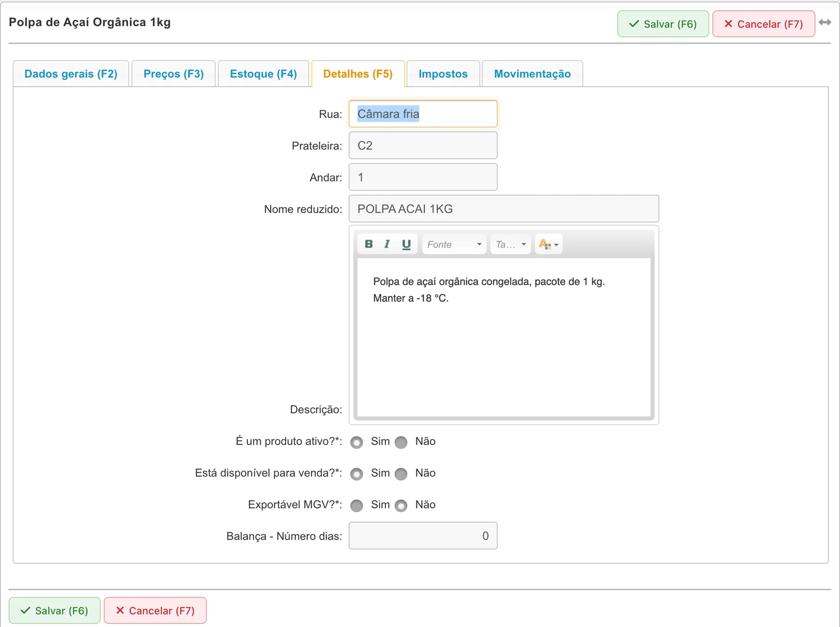The width and height of the screenshot is (840, 627).
Task: Open the Impostos tab
Action: coord(443,73)
